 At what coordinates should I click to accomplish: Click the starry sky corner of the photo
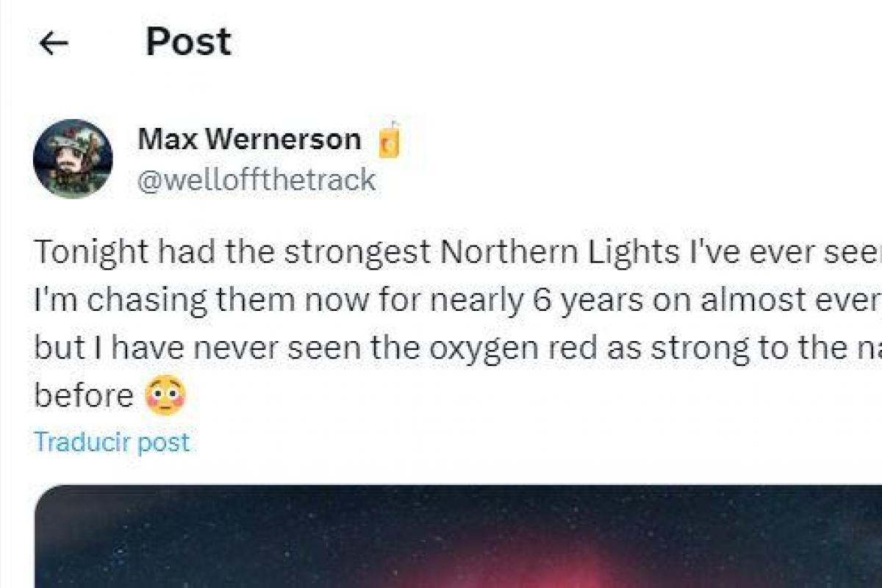click(110, 529)
